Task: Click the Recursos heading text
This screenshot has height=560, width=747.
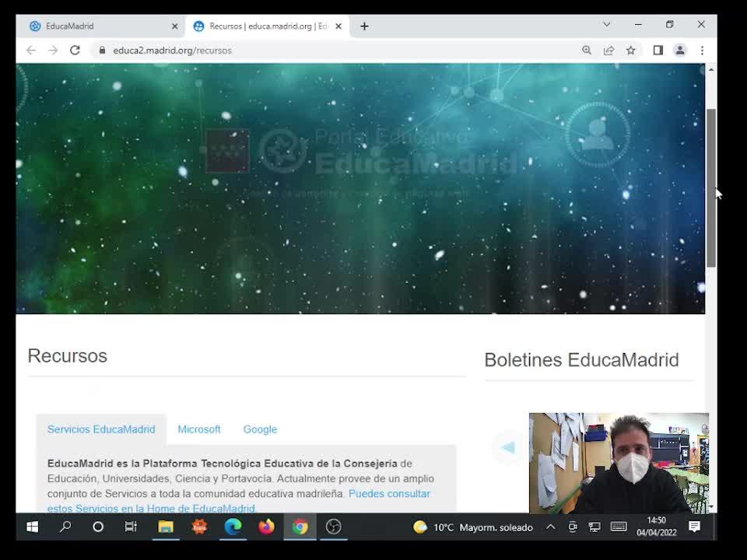Action: coord(67,356)
